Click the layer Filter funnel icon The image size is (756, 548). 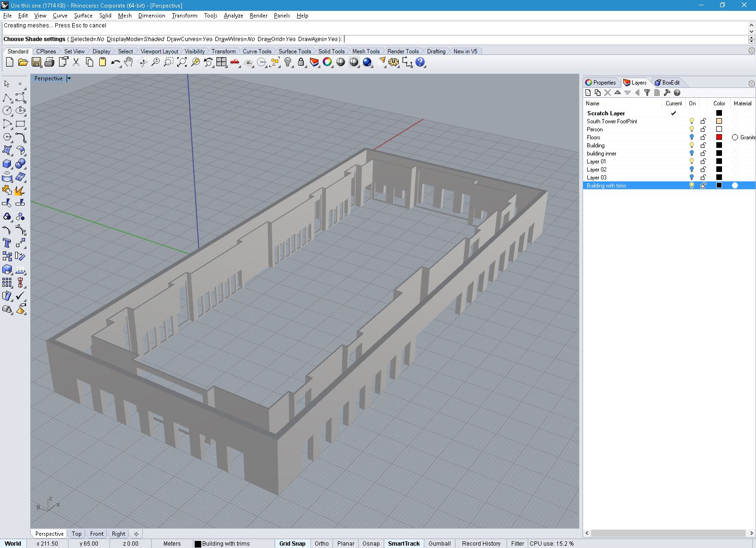[x=647, y=93]
